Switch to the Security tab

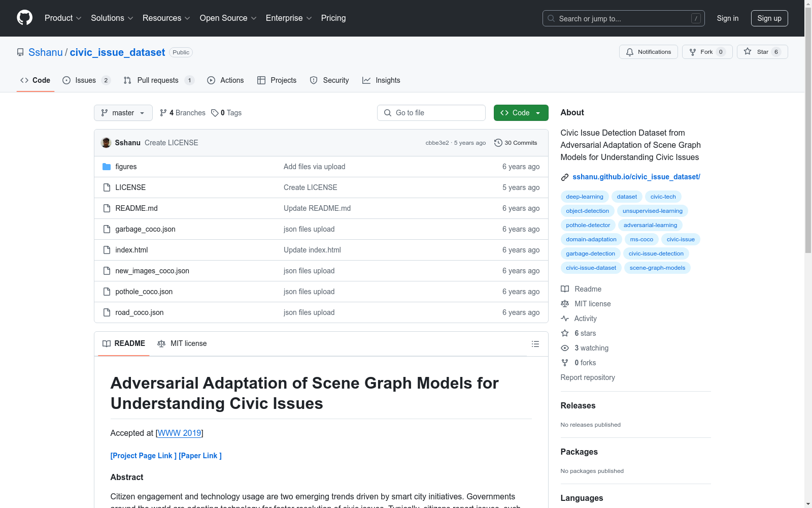tap(329, 80)
